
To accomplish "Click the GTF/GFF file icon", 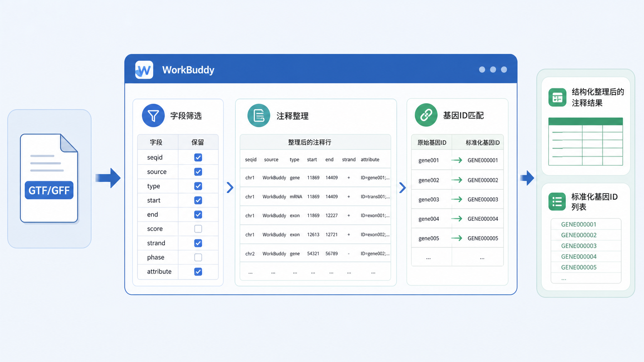I will click(x=49, y=178).
